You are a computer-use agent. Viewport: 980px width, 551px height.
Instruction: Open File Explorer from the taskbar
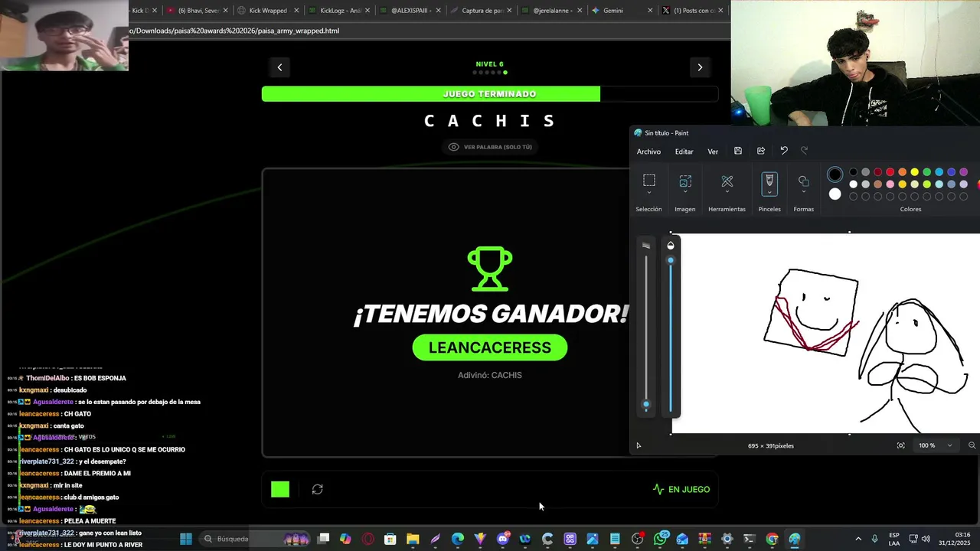click(413, 539)
